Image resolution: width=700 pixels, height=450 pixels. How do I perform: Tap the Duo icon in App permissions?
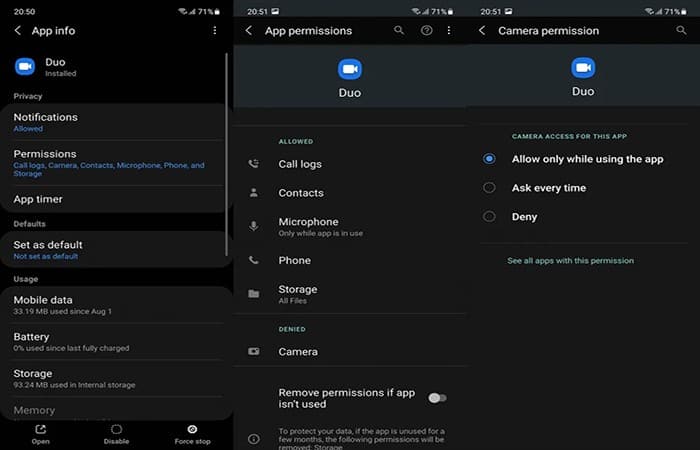350,69
